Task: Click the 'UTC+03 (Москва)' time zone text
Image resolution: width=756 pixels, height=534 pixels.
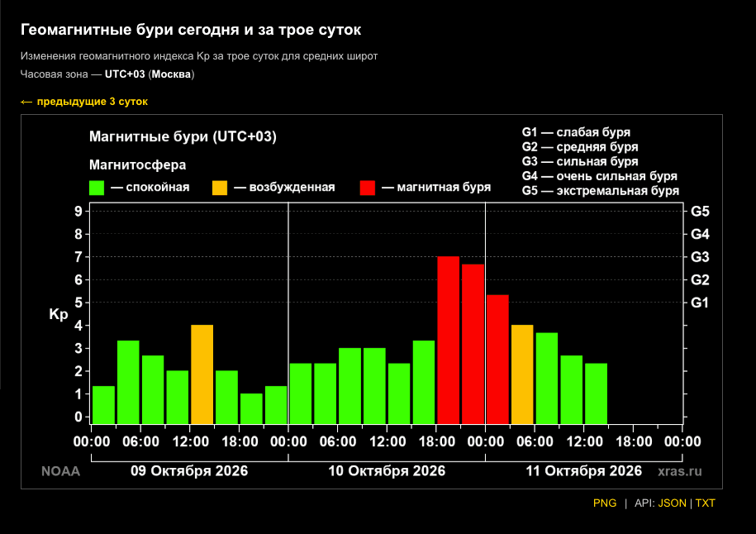Action: point(150,74)
